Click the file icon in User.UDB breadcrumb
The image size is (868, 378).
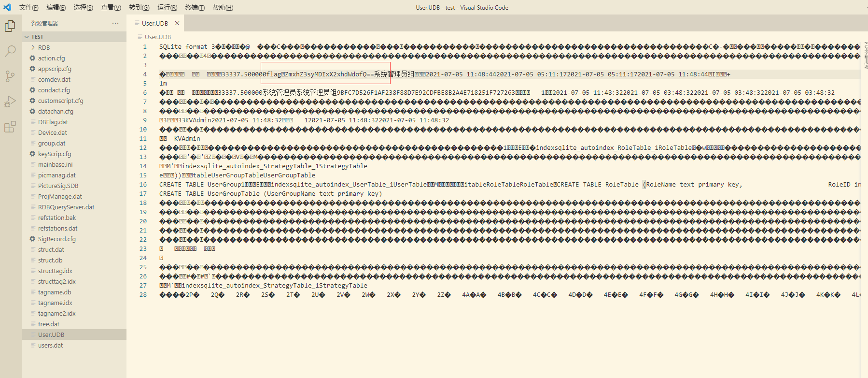(140, 37)
